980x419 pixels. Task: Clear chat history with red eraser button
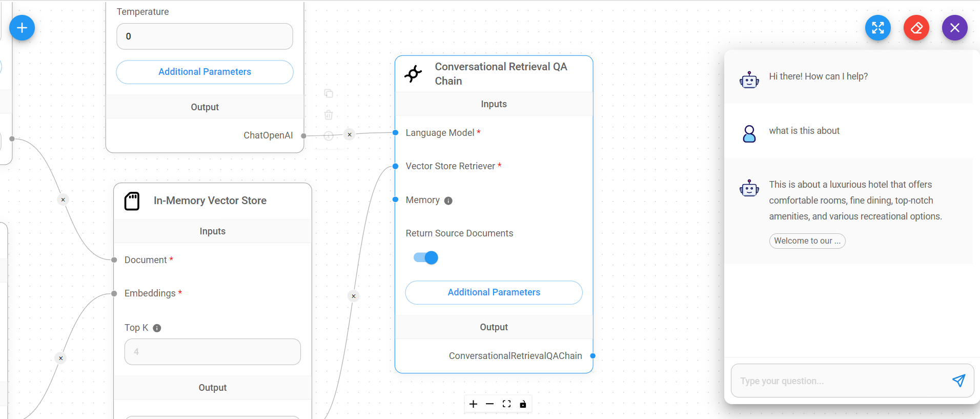[916, 28]
